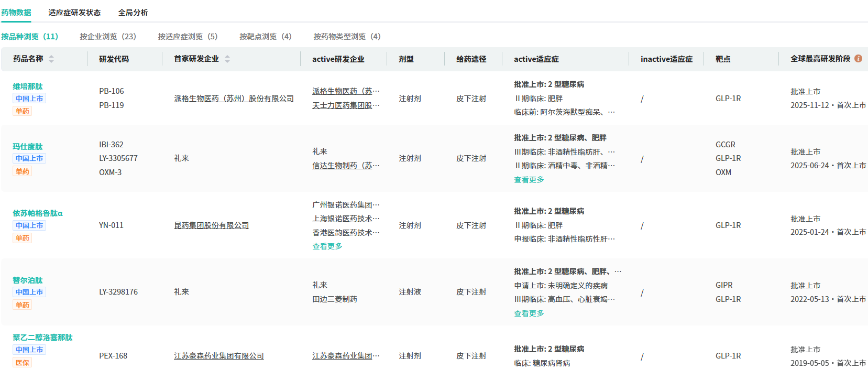Switch to 按靶点浏览 (4) view
Screen dimensions: 868x369
tap(265, 37)
